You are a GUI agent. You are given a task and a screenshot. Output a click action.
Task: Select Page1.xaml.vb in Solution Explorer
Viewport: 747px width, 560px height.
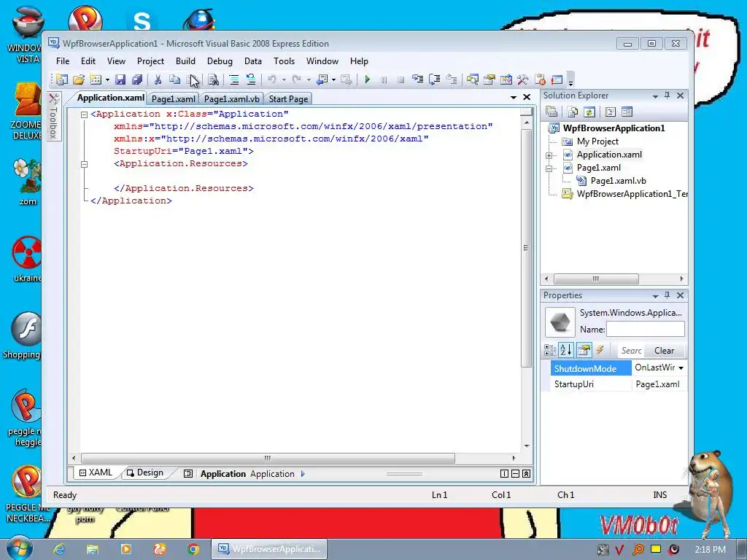click(619, 181)
